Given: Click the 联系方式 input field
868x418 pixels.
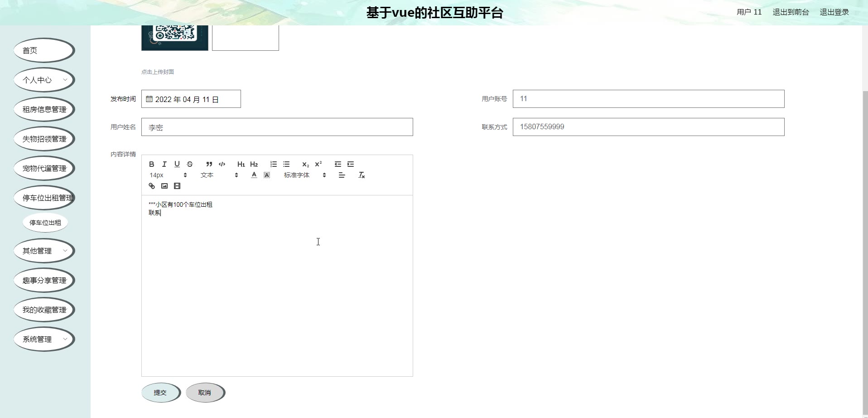Looking at the screenshot, I should pos(649,127).
